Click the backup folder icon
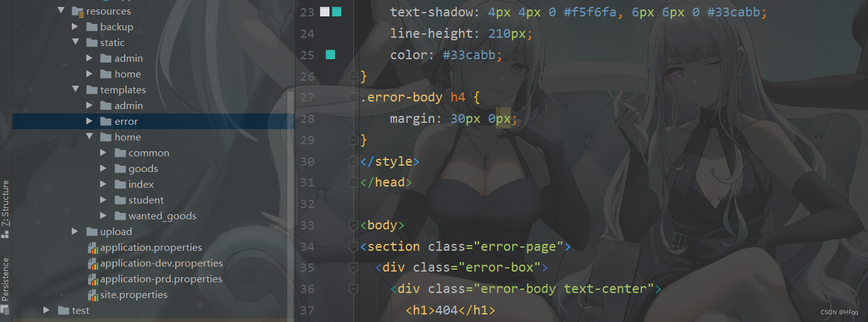Viewport: 868px width, 322px height. [x=92, y=27]
